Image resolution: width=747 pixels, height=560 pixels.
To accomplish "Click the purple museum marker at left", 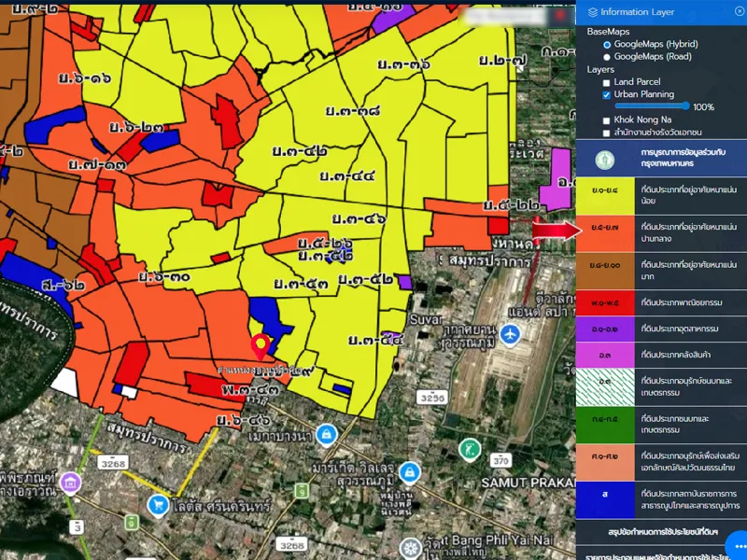I will point(69,483).
